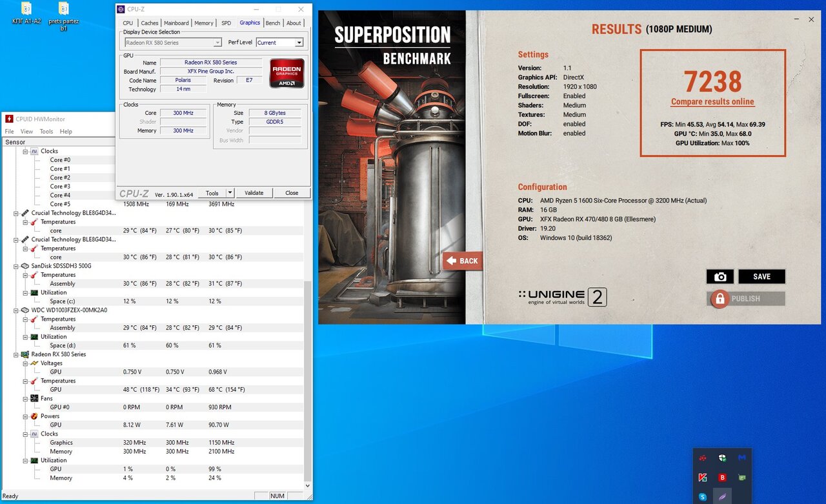
Task: Click the Windows Security shield tray icon
Action: coord(722,458)
